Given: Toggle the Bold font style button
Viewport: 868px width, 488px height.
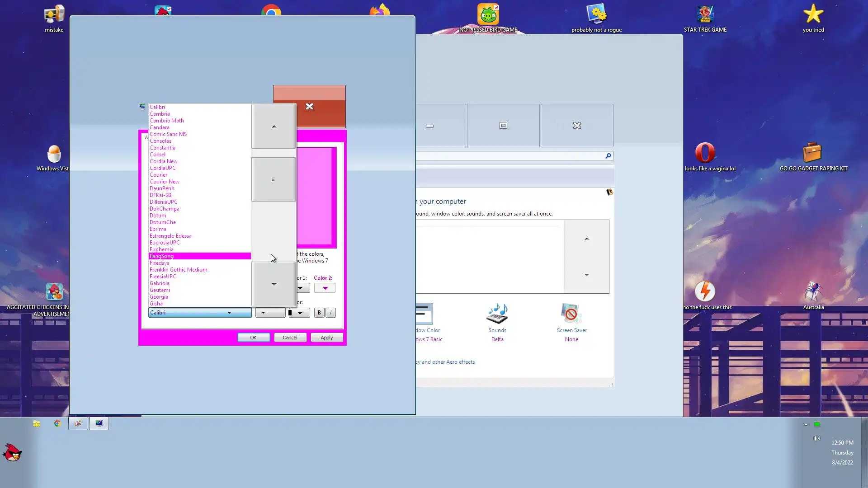Looking at the screenshot, I should coord(319,313).
